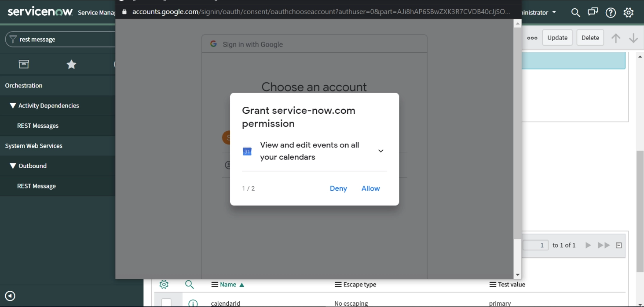Click the lock icon in popup address bar

(124, 12)
